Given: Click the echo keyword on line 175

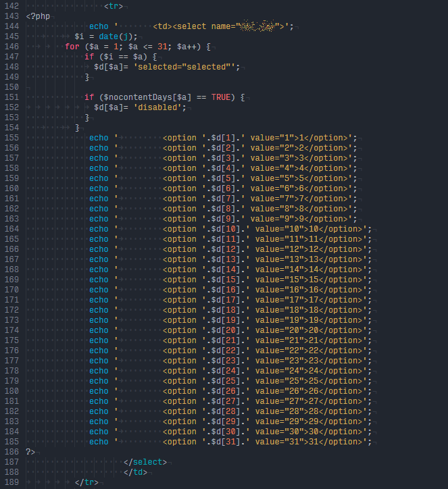Looking at the screenshot, I should click(x=99, y=340).
